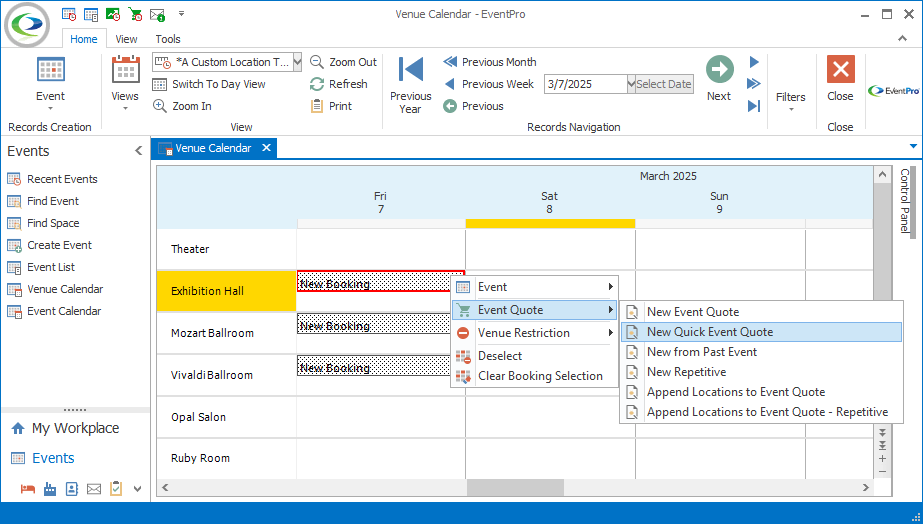The width and height of the screenshot is (923, 524).
Task: Open the document tab list dropdown
Action: tap(913, 146)
